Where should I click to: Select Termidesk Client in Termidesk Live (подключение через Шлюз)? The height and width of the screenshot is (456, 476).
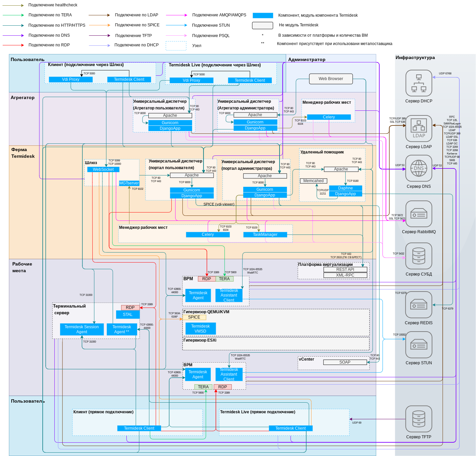250,80
